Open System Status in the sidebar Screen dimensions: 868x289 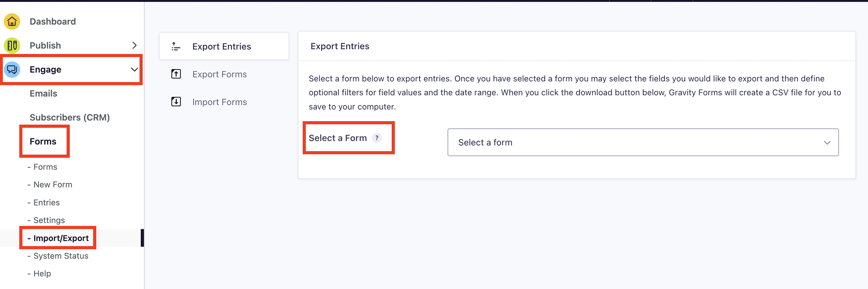tap(61, 256)
